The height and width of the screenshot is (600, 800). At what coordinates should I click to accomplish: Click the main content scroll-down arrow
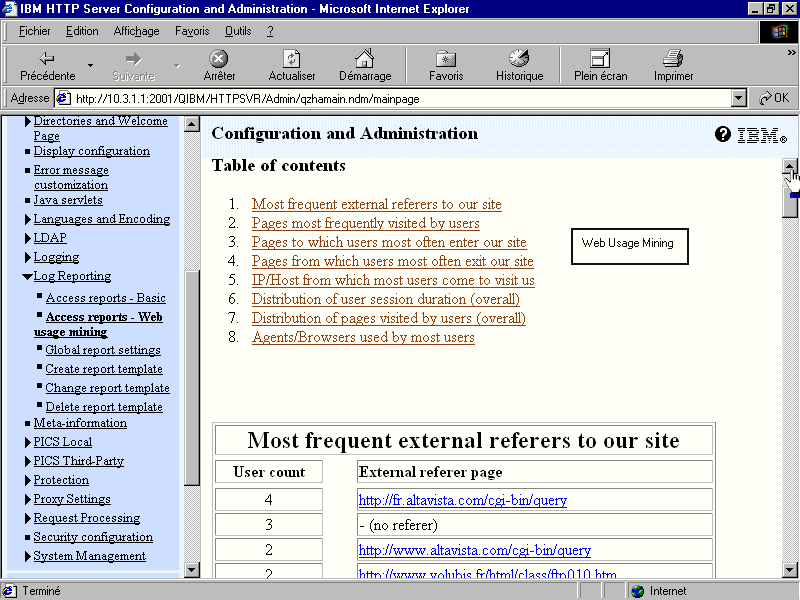pos(790,570)
